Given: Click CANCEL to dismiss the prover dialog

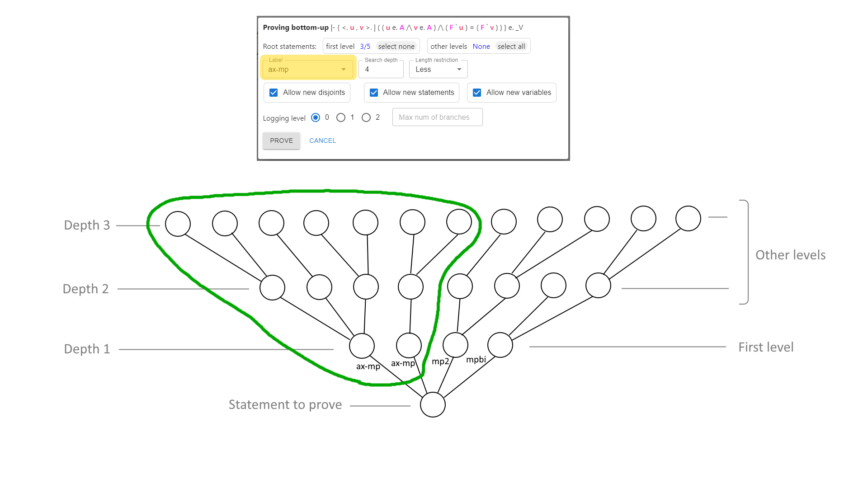Looking at the screenshot, I should pyautogui.click(x=322, y=141).
